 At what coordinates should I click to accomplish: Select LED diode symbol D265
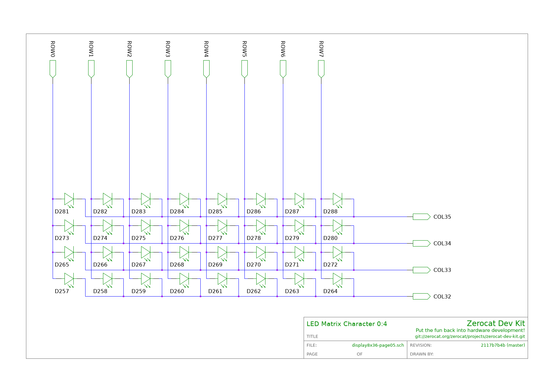click(x=69, y=253)
